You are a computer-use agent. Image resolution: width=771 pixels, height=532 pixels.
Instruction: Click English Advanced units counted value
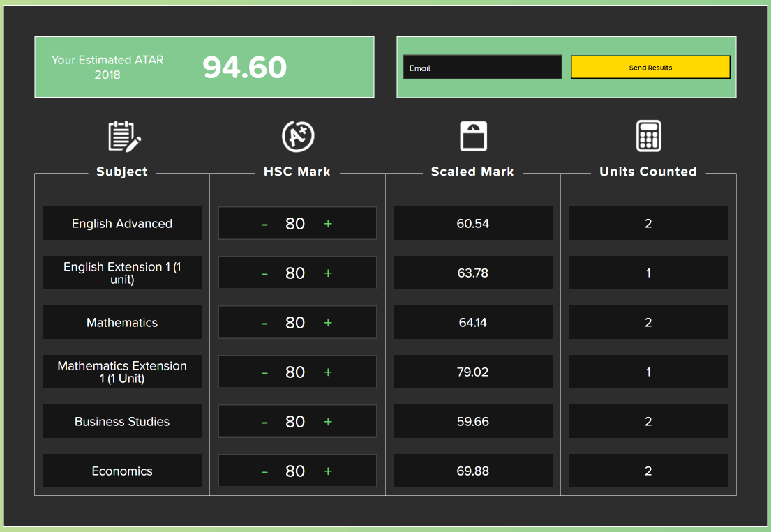click(x=648, y=224)
